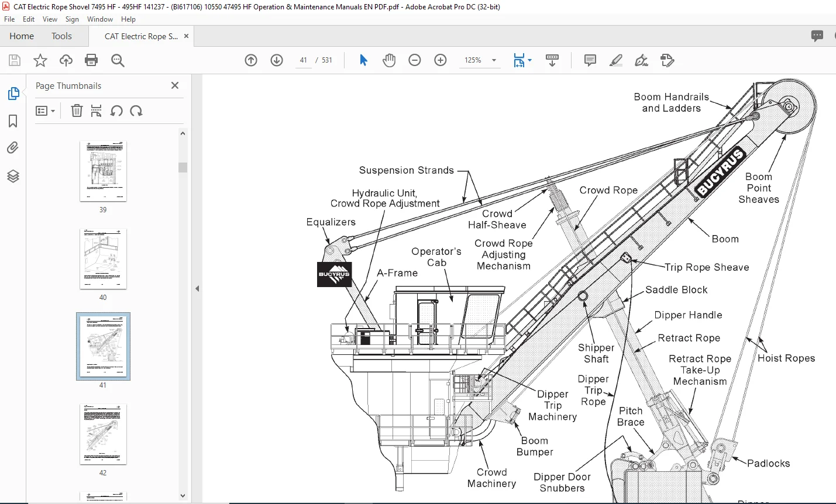Open the Help menu
Screen dimensions: 836x504
pos(128,19)
